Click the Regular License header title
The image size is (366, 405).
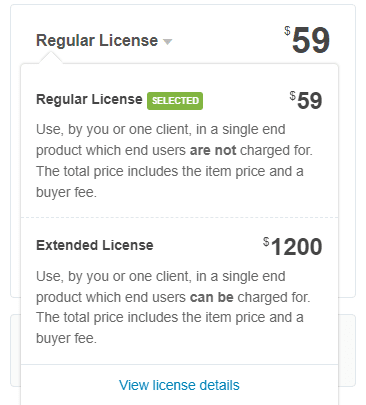pyautogui.click(x=97, y=41)
